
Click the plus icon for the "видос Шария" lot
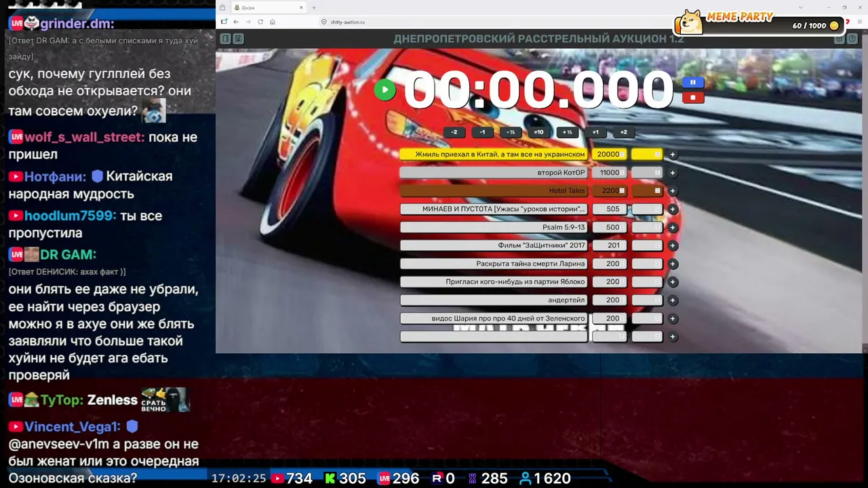pos(673,319)
